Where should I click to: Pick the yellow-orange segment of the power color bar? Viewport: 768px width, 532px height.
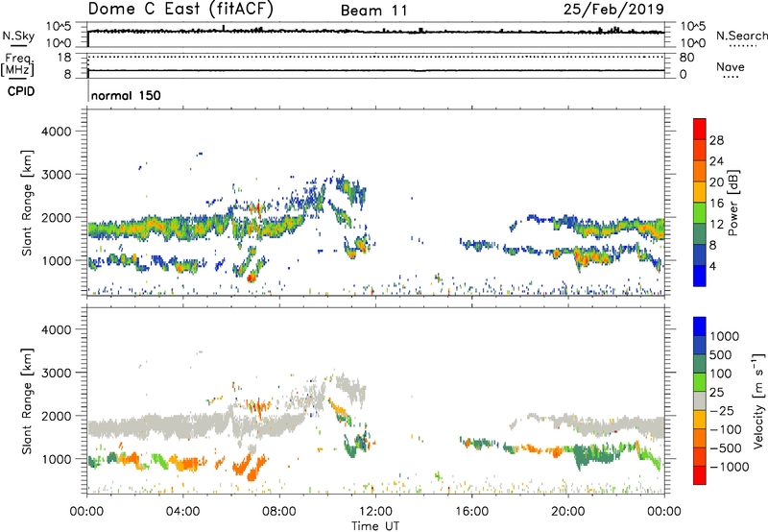tap(700, 192)
